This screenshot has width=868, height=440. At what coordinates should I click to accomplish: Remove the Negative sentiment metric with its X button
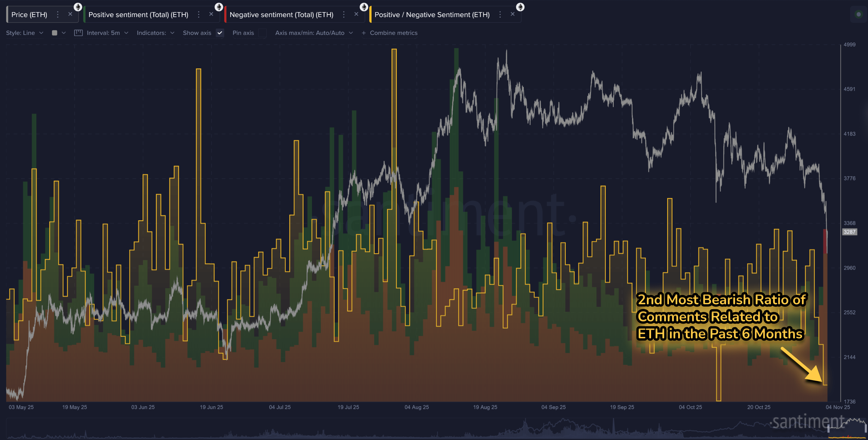pos(356,14)
